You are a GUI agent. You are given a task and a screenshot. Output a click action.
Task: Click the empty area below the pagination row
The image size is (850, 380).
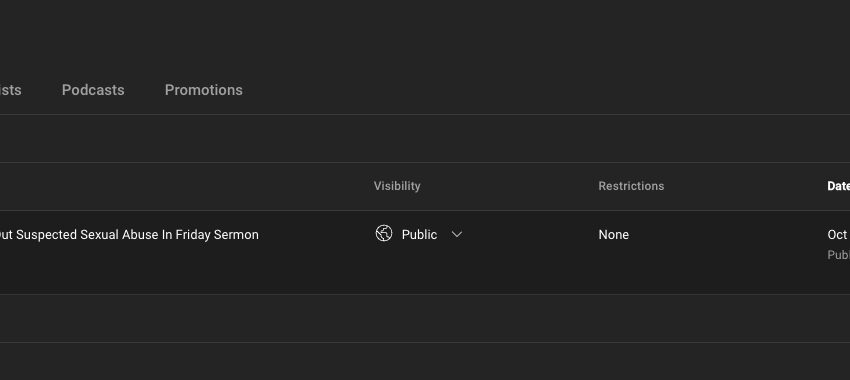(x=425, y=362)
